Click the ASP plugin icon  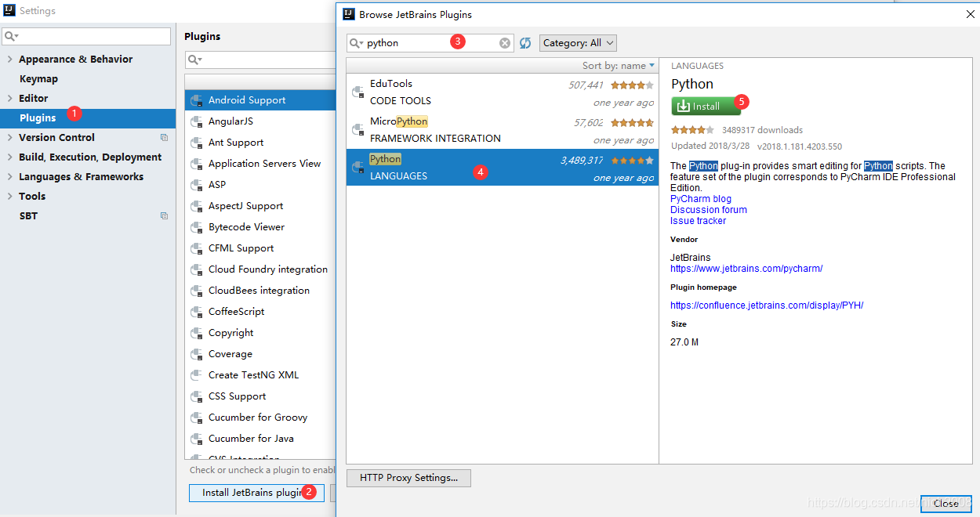(x=197, y=185)
